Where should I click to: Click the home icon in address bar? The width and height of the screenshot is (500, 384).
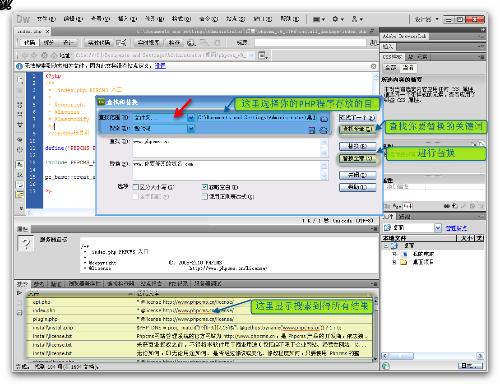53,55
